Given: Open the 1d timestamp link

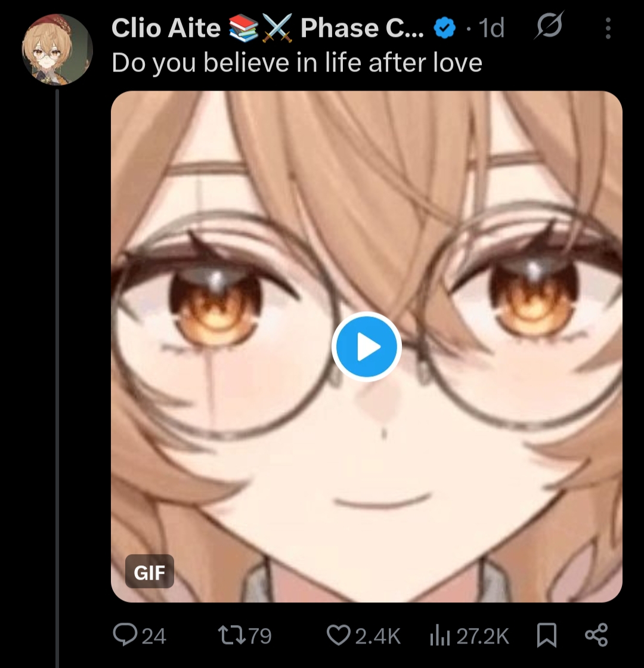Looking at the screenshot, I should click(491, 28).
